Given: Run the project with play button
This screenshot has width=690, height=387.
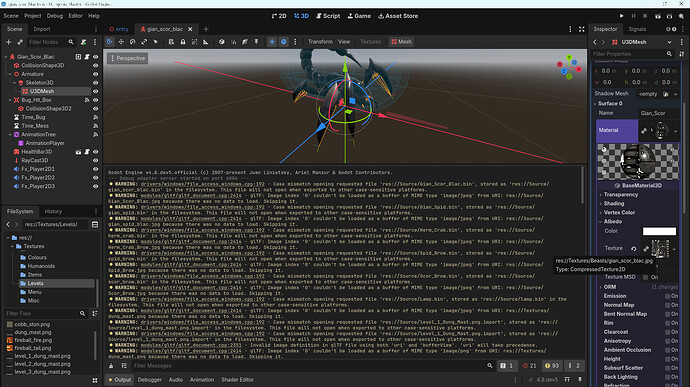Looking at the screenshot, I should click(x=621, y=16).
